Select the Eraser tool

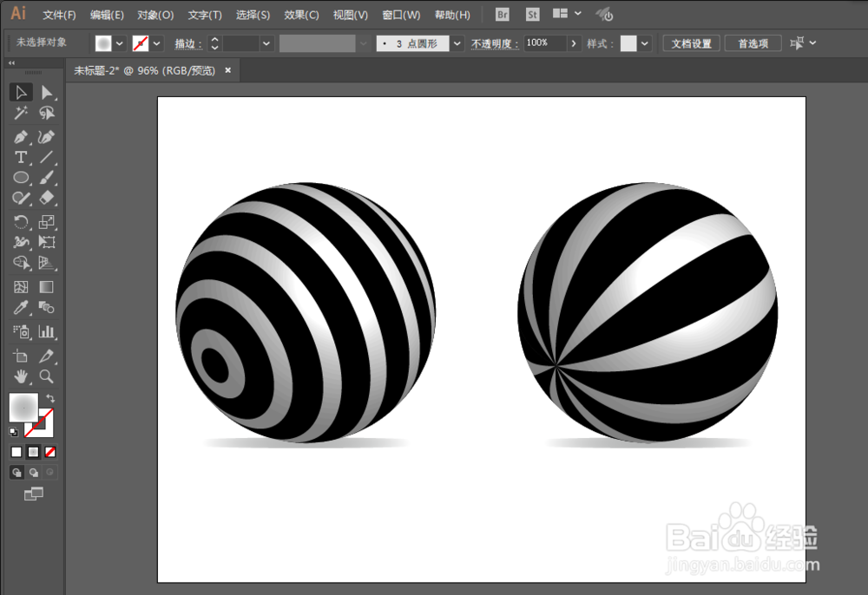(x=47, y=198)
